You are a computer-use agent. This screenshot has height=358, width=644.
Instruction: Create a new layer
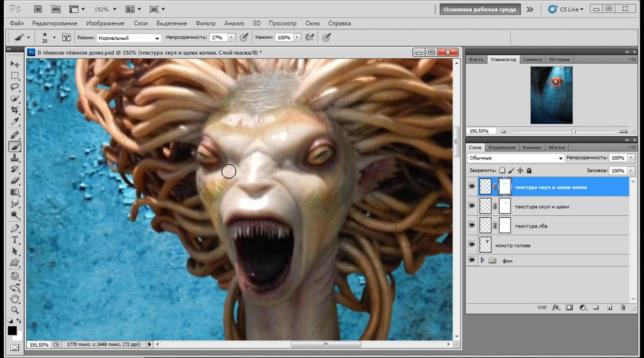(610, 308)
